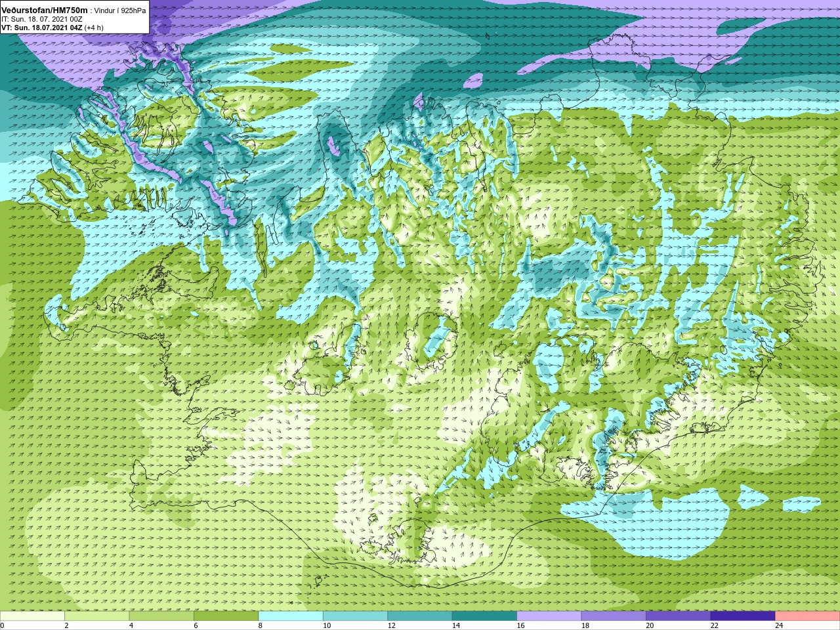
Task: Click the legend value label '10'
Action: coord(327,625)
